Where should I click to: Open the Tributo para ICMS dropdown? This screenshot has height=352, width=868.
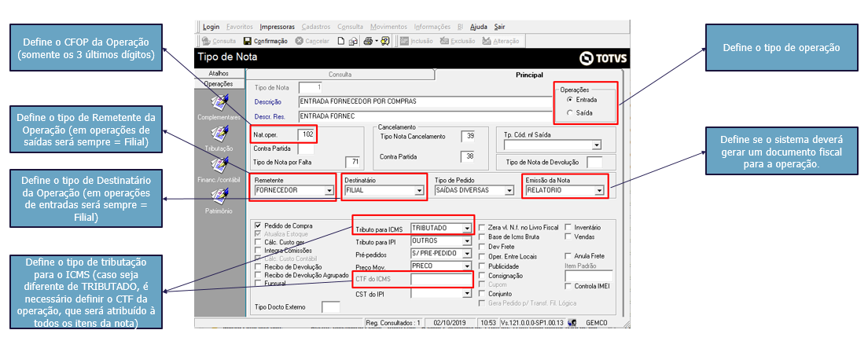(x=467, y=229)
